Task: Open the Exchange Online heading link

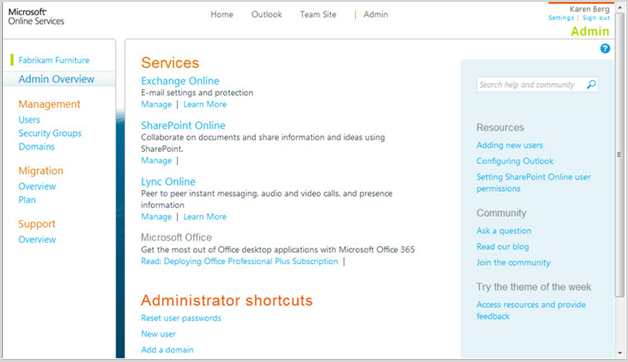Action: tap(180, 81)
